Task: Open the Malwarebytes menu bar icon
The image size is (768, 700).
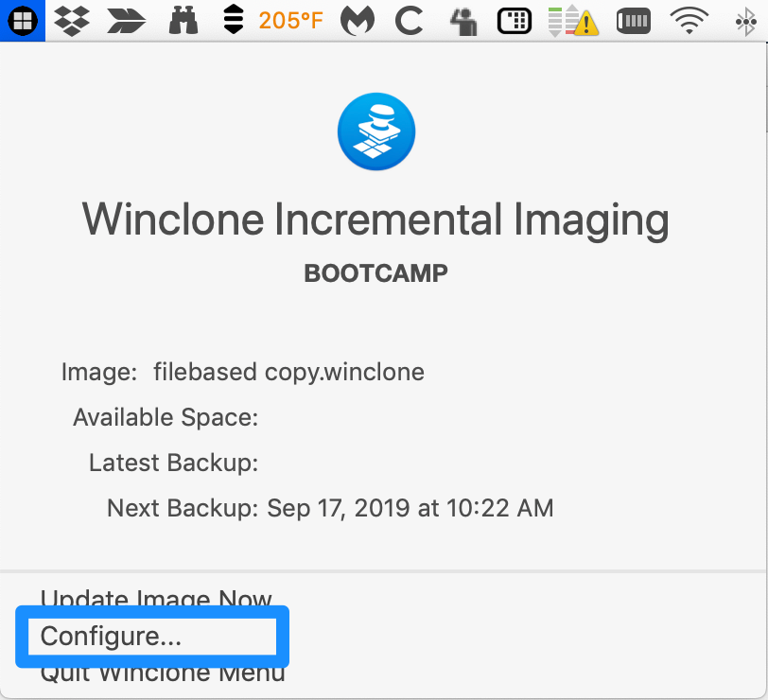Action: click(358, 21)
